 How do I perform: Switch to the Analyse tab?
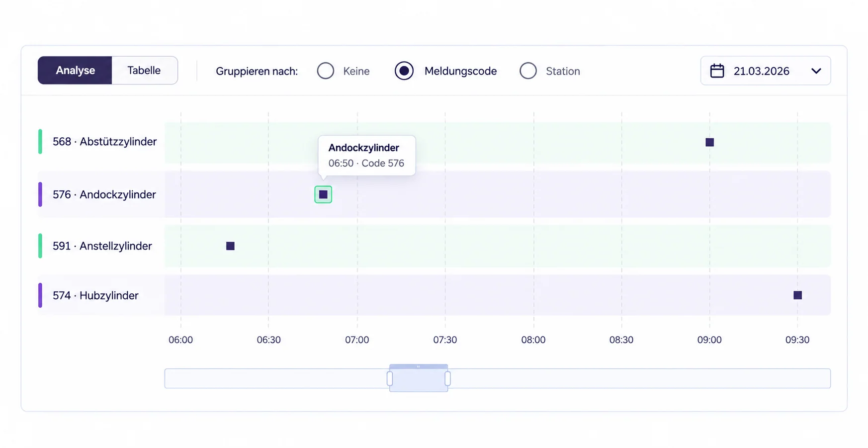pos(75,70)
